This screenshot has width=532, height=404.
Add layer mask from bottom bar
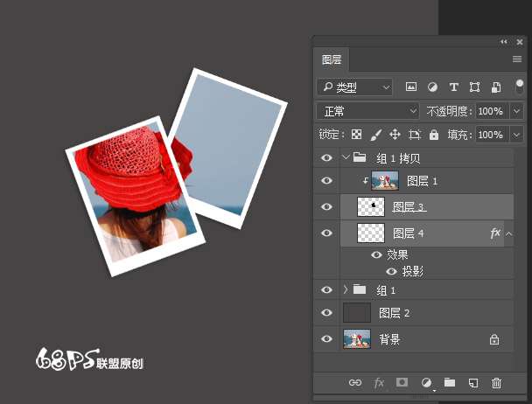tap(402, 382)
